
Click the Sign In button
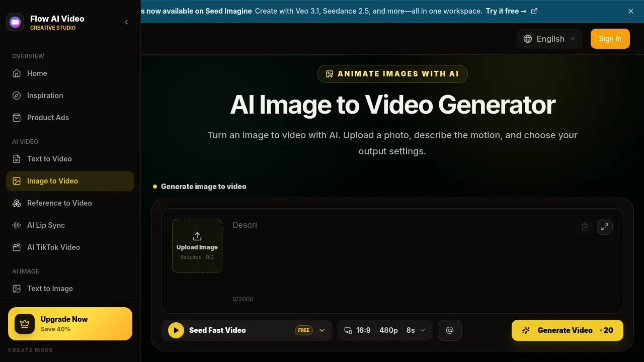[x=610, y=39]
